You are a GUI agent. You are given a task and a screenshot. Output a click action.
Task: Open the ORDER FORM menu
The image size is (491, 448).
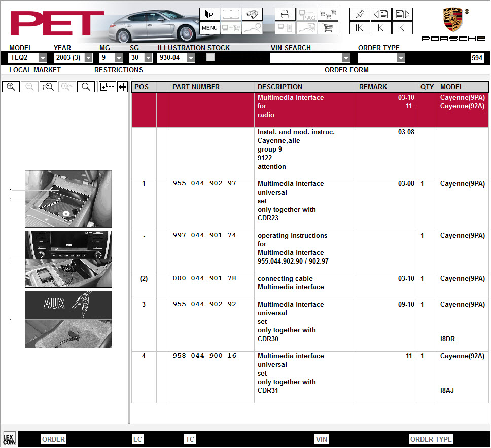coord(346,70)
